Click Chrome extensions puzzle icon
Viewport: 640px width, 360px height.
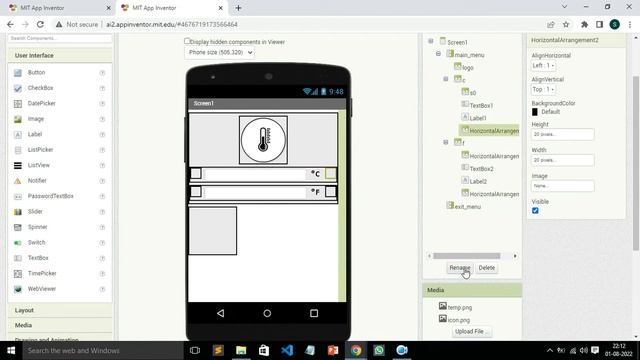(584, 24)
